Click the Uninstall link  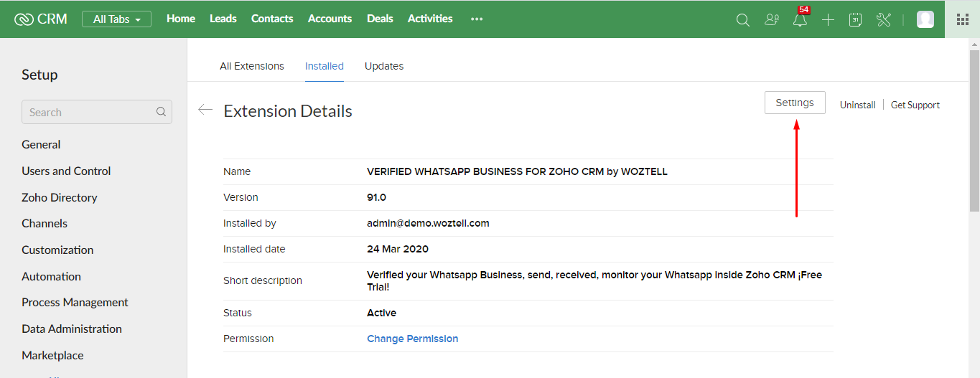[x=857, y=105]
